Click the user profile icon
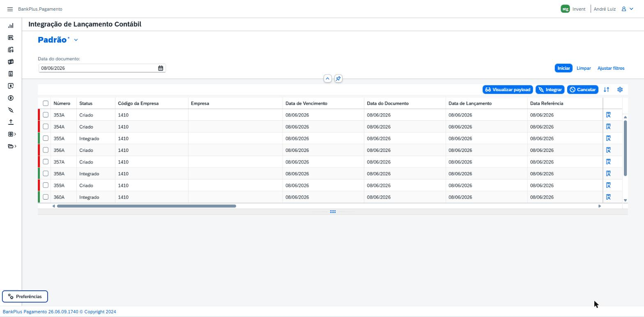 [623, 9]
